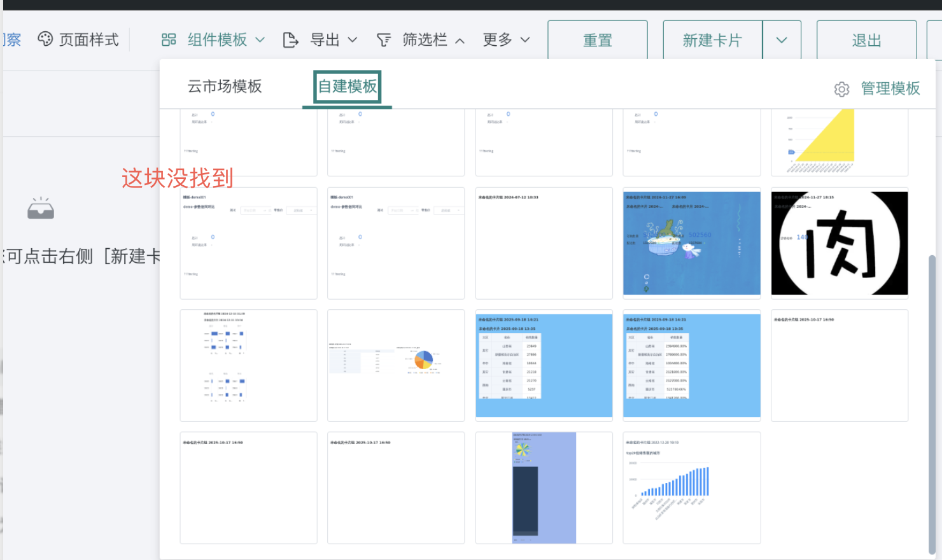This screenshot has width=942, height=560.
Task: Click the 退出 button
Action: [x=867, y=40]
